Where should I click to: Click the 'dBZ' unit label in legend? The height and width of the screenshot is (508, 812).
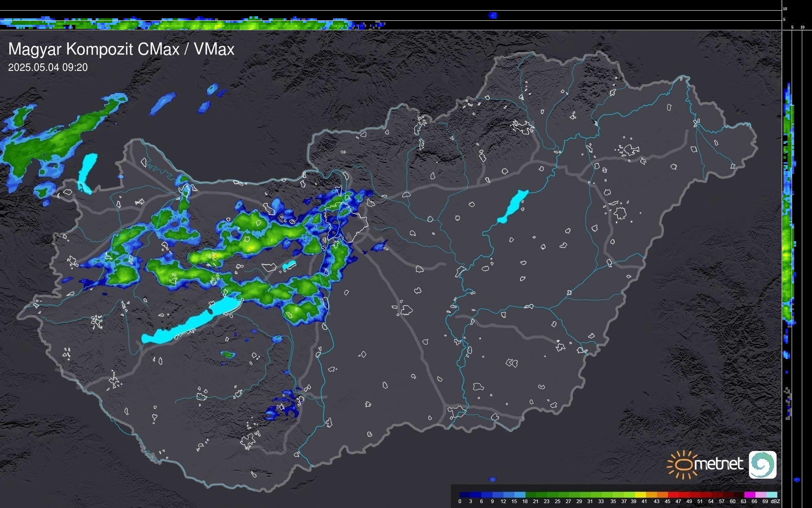[x=775, y=501]
